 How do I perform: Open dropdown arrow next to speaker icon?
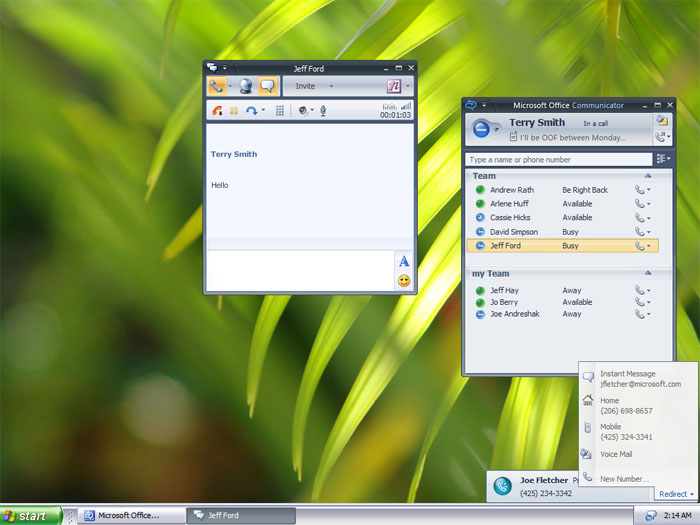312,110
